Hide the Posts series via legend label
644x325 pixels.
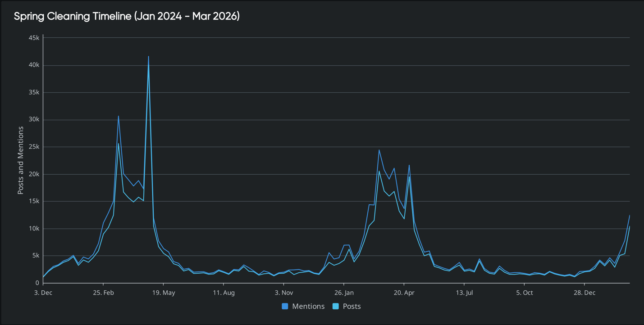click(352, 306)
